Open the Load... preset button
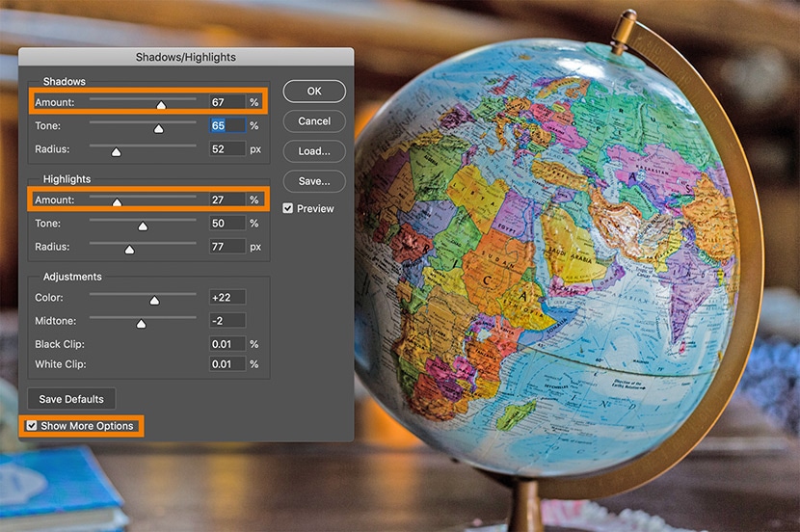800x532 pixels. coord(314,151)
